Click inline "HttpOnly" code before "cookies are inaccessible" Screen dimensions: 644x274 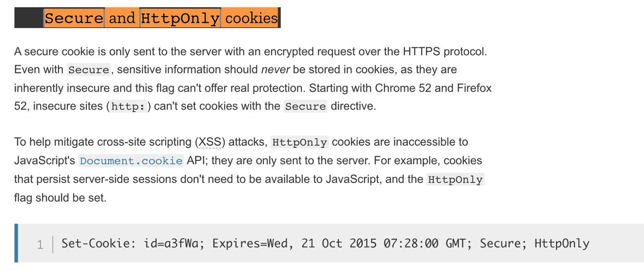pyautogui.click(x=299, y=142)
